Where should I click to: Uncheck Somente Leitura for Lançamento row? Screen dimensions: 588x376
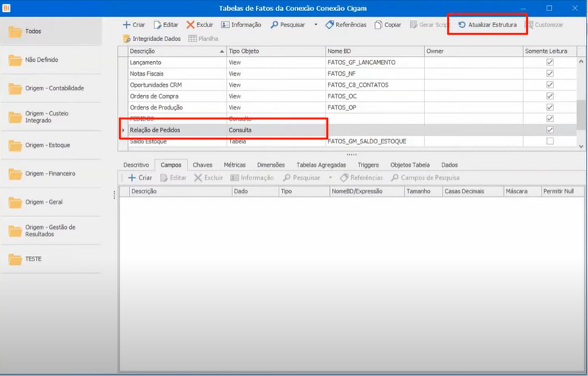(550, 63)
